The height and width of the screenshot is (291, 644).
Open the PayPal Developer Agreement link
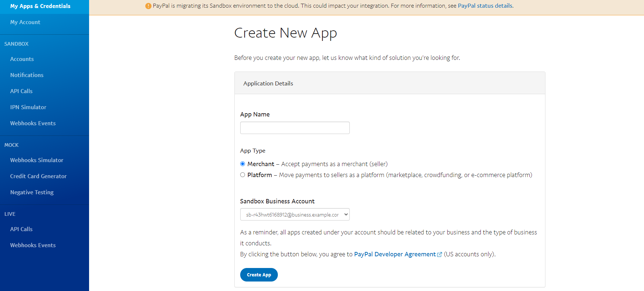point(395,254)
